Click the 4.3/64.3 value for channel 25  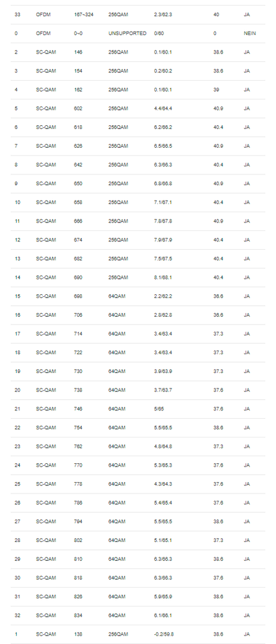coord(163,484)
